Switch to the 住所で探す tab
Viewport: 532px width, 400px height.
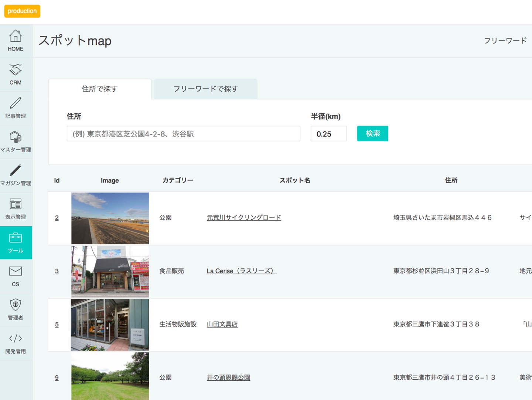(x=100, y=89)
